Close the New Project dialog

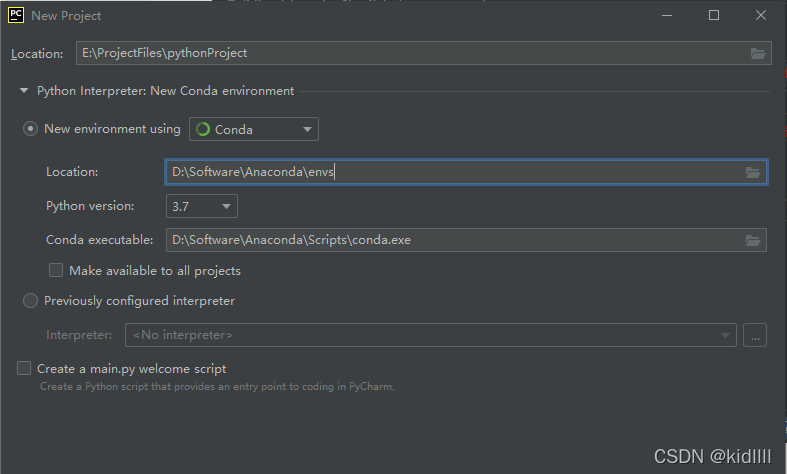click(761, 16)
